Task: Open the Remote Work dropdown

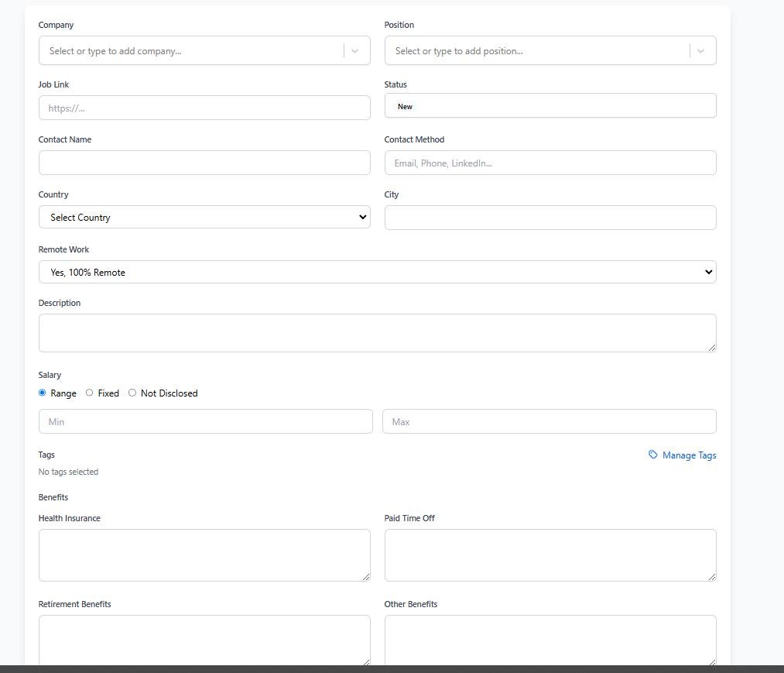Action: pos(377,273)
